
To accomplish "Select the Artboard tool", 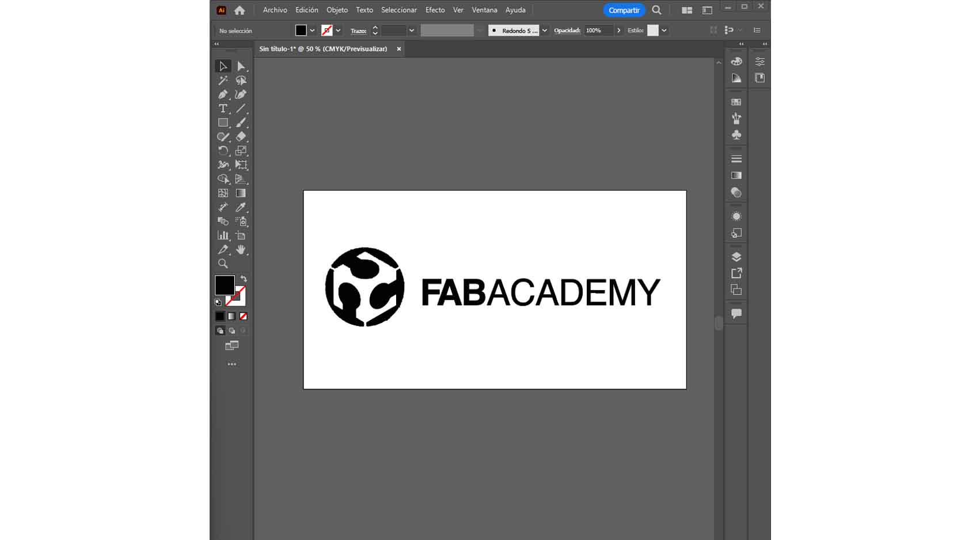I will [241, 235].
